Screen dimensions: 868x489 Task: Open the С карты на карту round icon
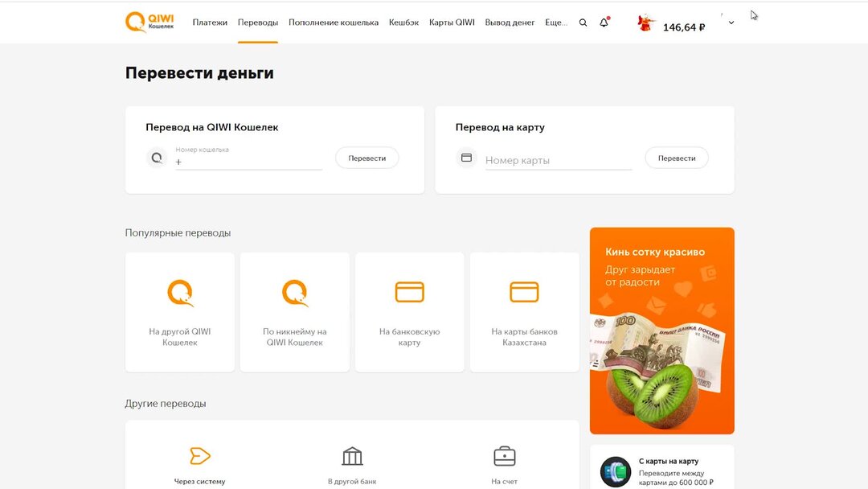tap(616, 472)
